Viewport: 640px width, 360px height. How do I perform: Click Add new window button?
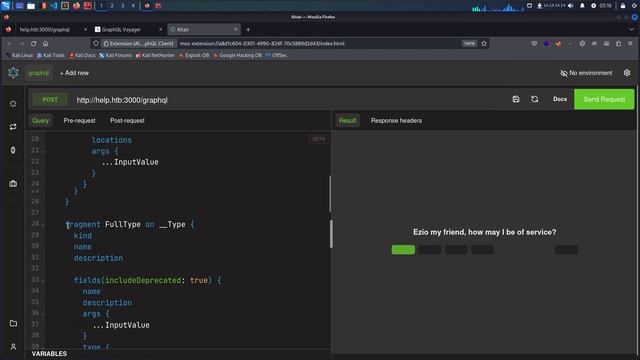[x=74, y=73]
